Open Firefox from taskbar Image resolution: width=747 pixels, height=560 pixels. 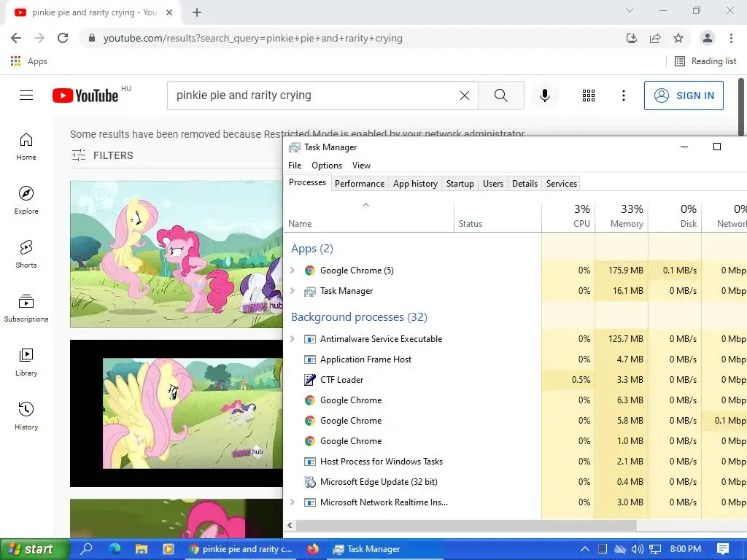point(313,549)
